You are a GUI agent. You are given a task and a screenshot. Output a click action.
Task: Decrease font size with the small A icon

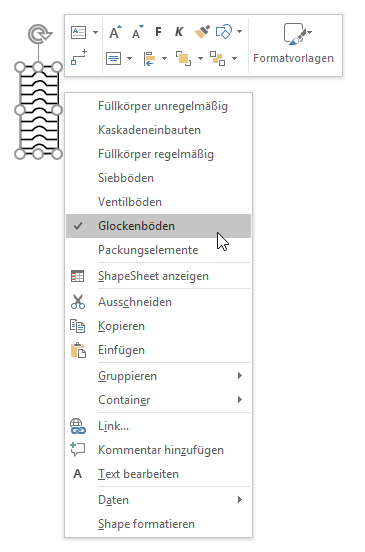[x=138, y=32]
